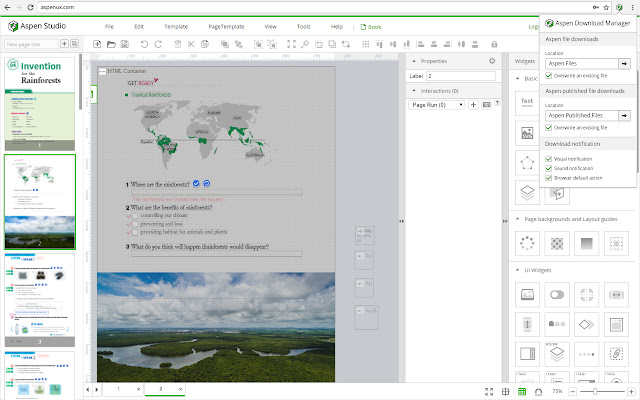
Task: Click the fullscreen icon in bottom status bar
Action: point(489,391)
